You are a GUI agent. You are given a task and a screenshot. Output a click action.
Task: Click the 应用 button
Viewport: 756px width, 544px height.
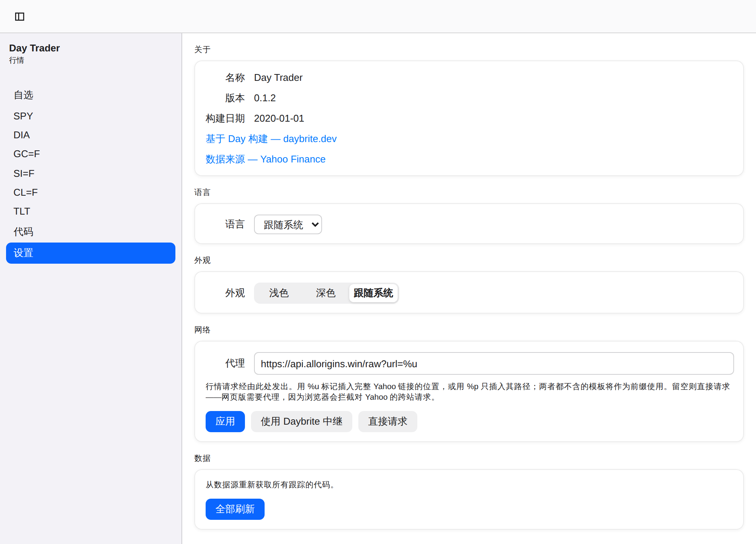(225, 421)
